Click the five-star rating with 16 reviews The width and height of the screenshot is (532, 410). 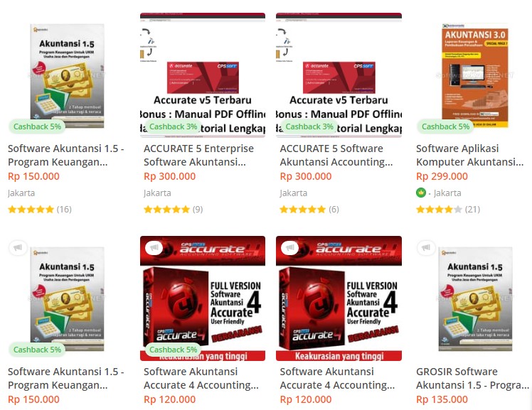(31, 210)
